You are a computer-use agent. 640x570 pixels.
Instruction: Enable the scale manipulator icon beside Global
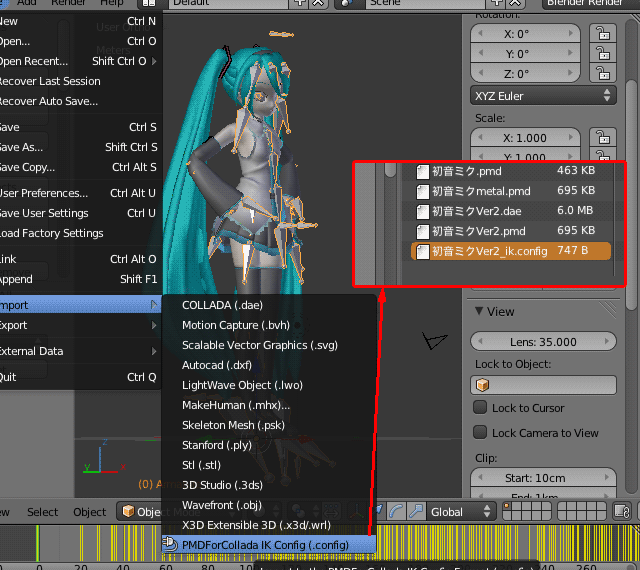click(x=416, y=511)
